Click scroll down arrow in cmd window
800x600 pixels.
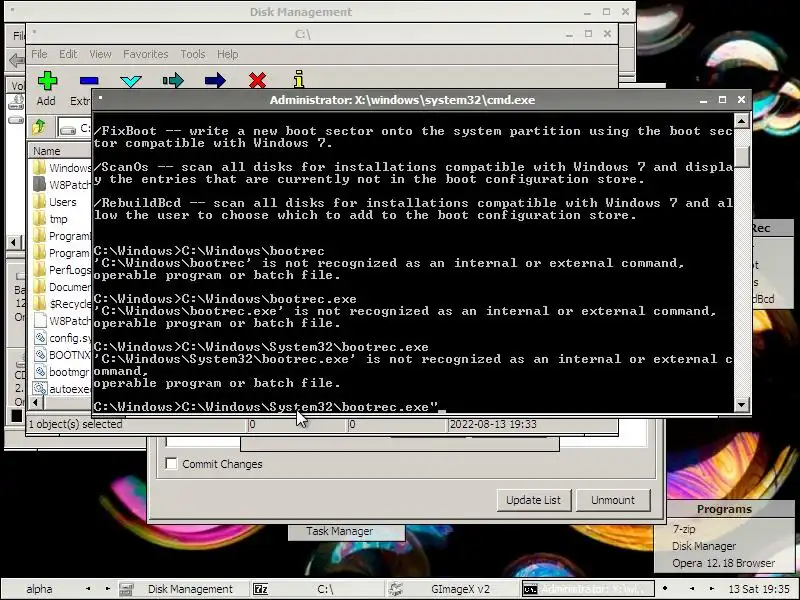(741, 405)
